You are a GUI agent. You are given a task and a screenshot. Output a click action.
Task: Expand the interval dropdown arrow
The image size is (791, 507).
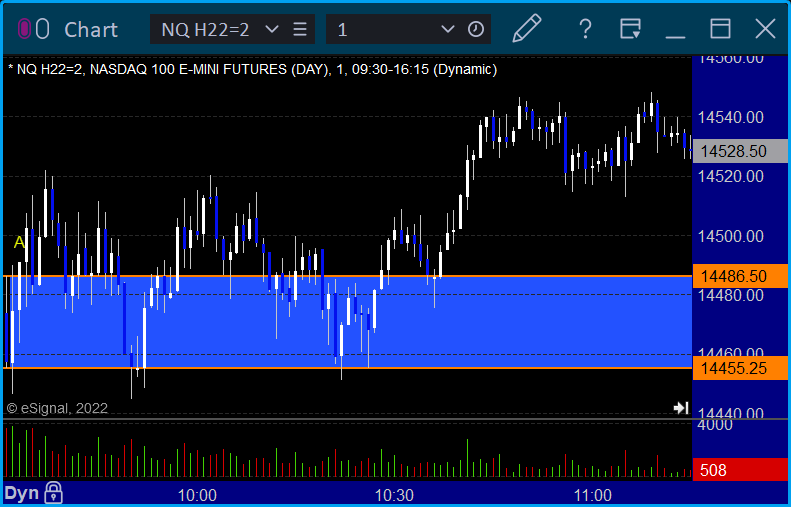pos(447,29)
